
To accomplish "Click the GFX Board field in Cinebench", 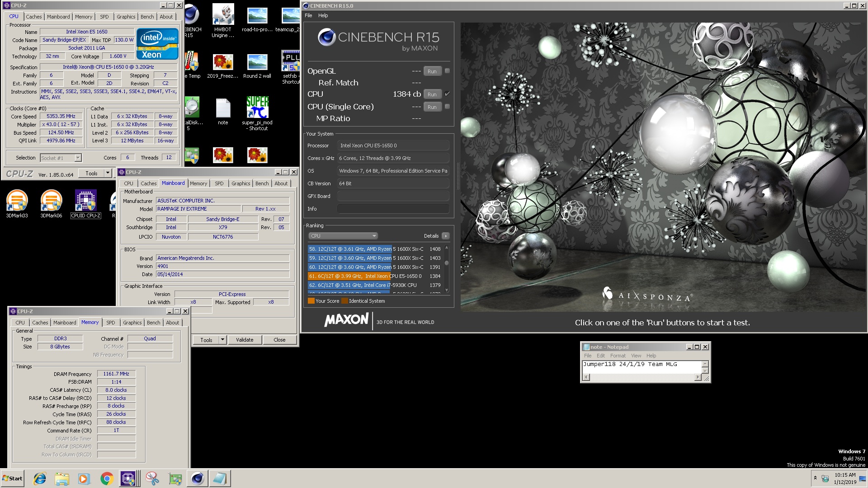I will (x=393, y=196).
